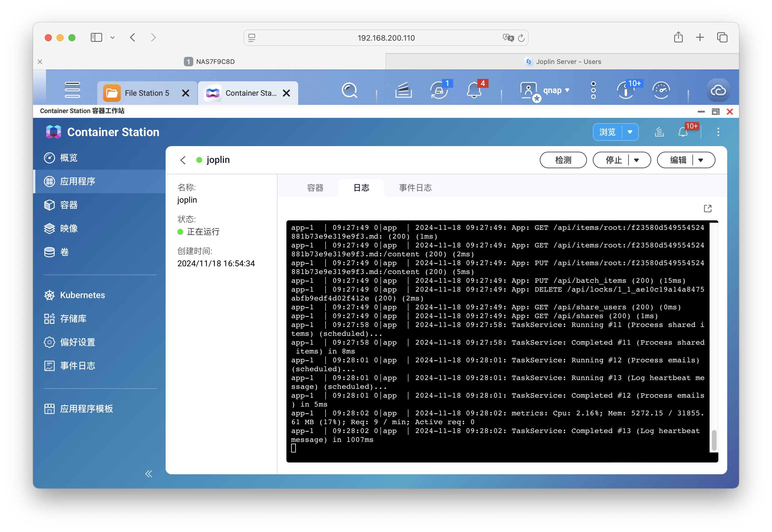Viewport: 772px width, 532px height.
Task: Open QTS search magnifier icon
Action: pos(349,90)
